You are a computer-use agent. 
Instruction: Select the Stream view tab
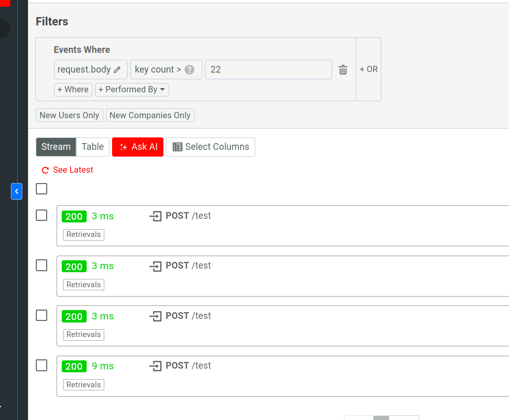click(x=56, y=147)
